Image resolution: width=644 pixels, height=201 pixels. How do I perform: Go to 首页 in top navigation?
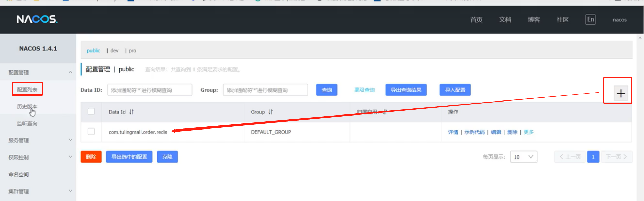(476, 20)
